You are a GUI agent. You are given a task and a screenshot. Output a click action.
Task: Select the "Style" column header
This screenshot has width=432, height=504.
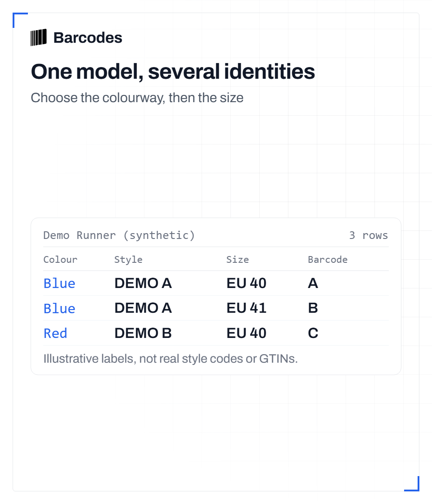[129, 259]
